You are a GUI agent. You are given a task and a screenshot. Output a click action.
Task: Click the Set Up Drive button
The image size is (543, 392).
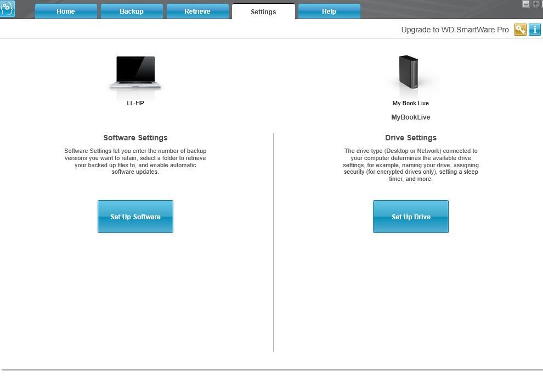pyautogui.click(x=411, y=217)
